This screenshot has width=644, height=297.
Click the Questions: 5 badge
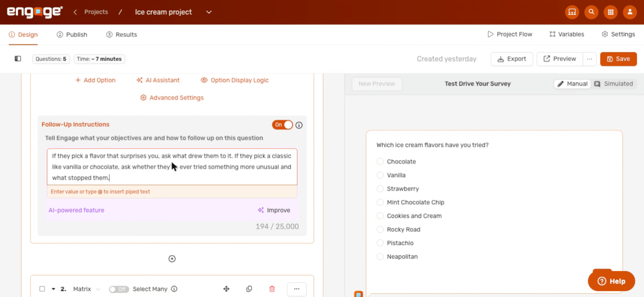(x=51, y=59)
